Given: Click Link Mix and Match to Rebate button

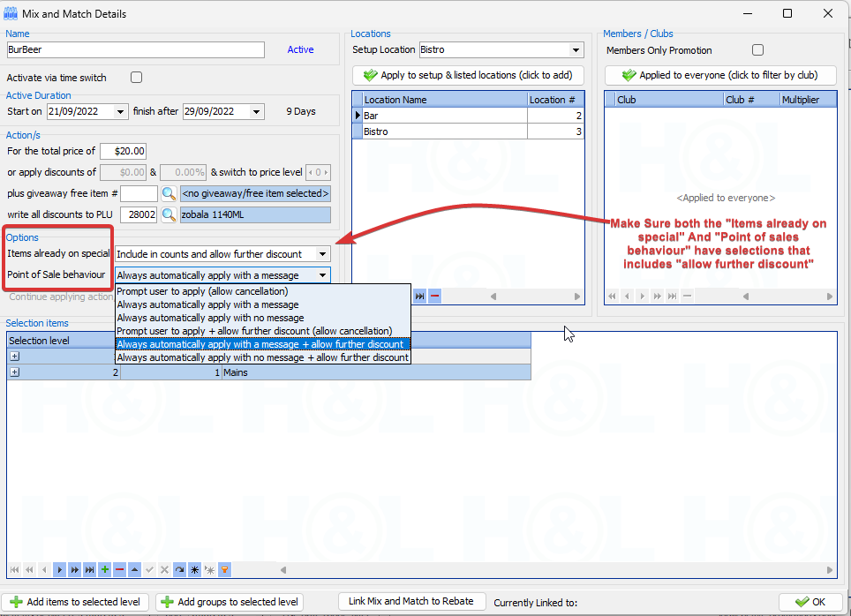Looking at the screenshot, I should pos(411,601).
